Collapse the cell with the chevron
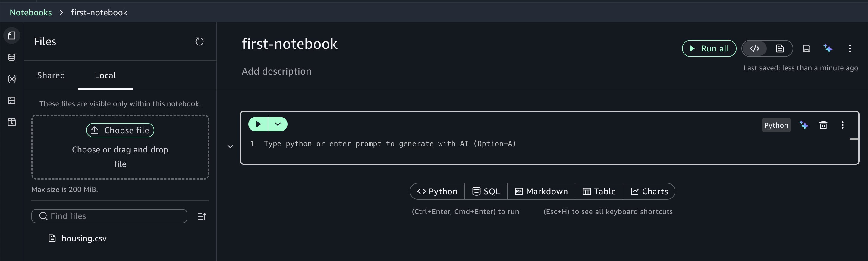 pos(230,146)
